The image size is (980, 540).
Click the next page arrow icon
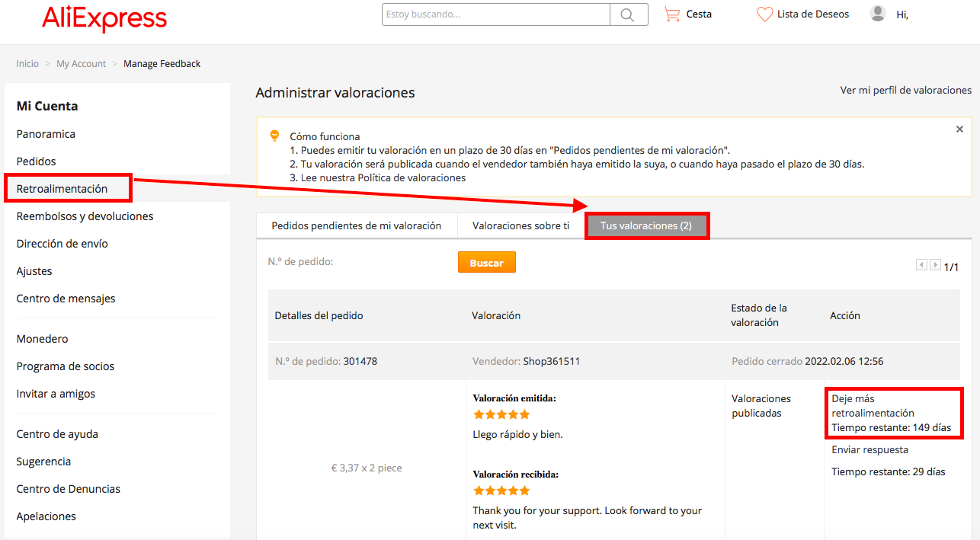pos(935,264)
